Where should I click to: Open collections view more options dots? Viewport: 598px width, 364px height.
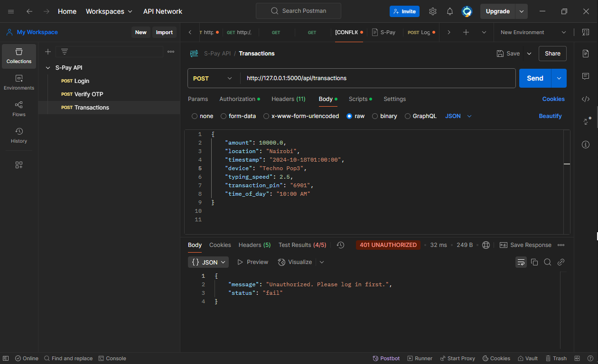[x=171, y=52]
